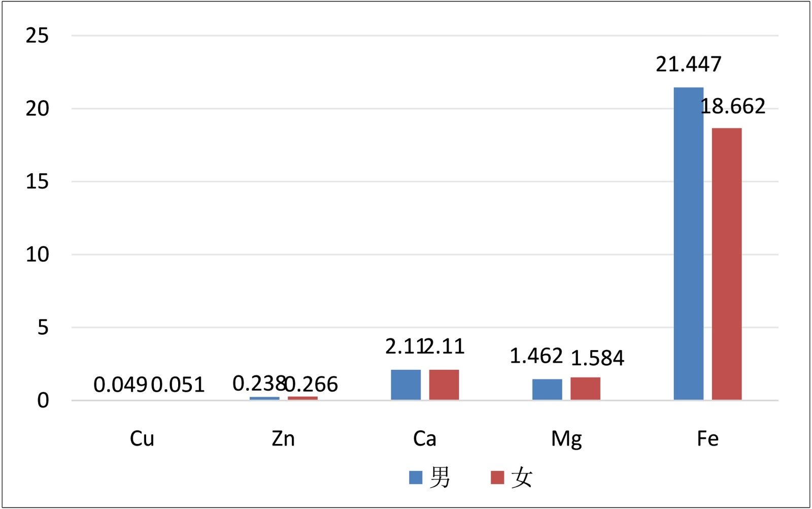Select the blue Mg bar

point(547,390)
